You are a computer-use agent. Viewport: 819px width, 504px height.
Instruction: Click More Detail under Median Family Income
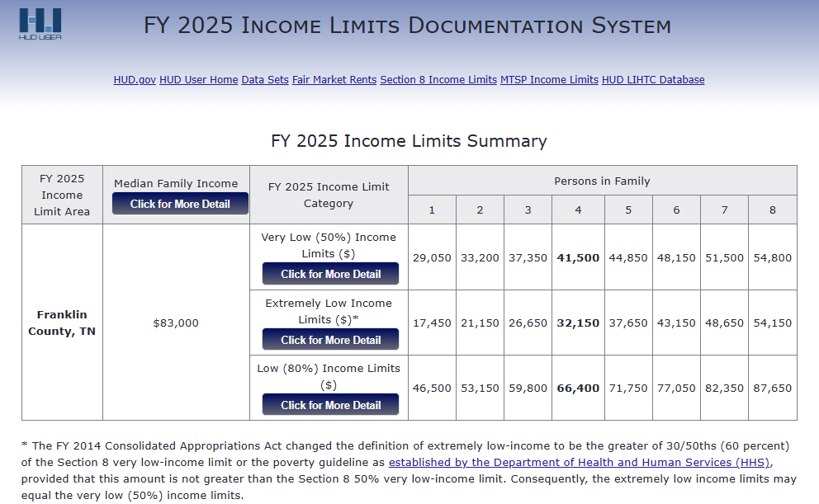[180, 204]
